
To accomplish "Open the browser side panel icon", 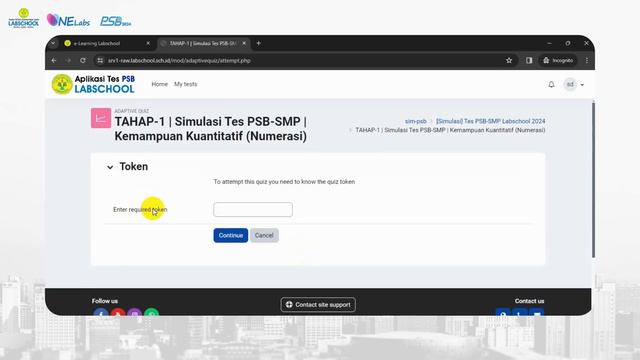I will tap(529, 60).
